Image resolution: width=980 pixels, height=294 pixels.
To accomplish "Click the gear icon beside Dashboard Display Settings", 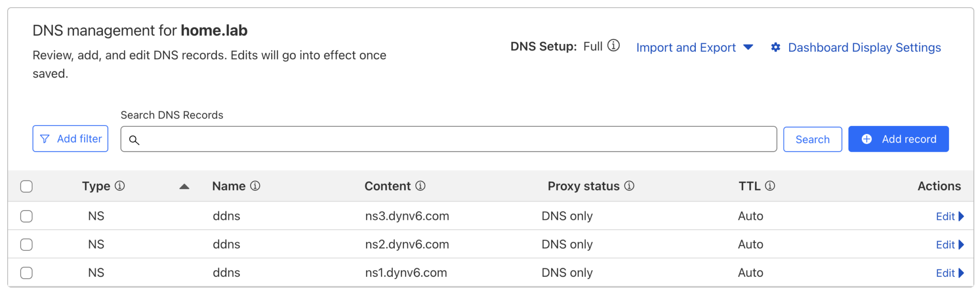I will tap(775, 47).
